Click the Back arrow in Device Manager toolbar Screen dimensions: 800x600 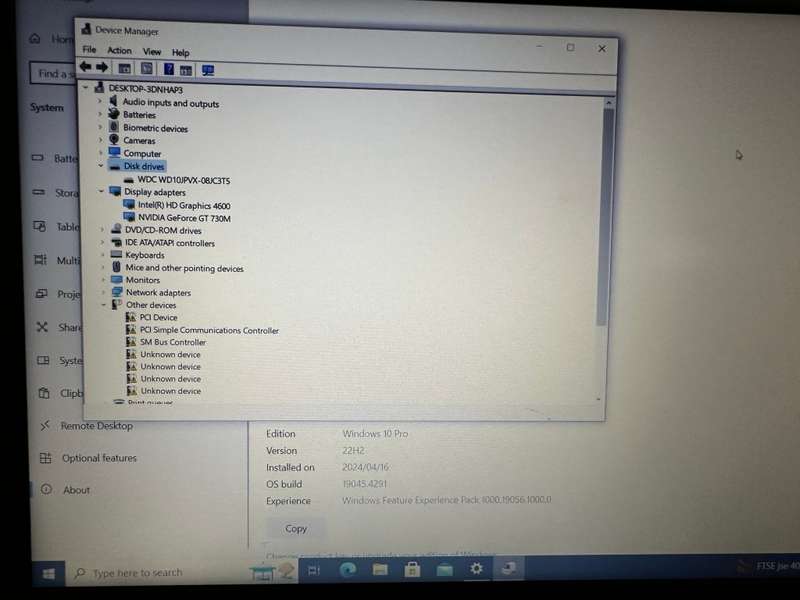(x=86, y=66)
